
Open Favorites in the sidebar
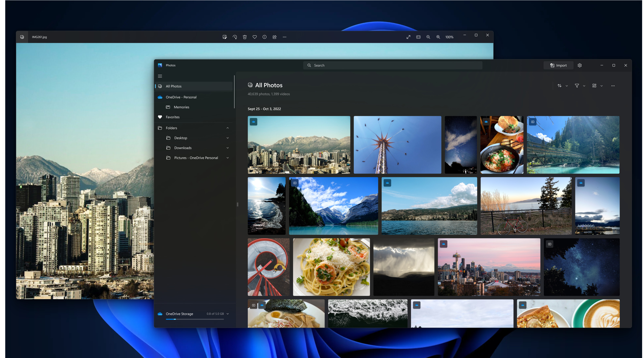coord(173,117)
